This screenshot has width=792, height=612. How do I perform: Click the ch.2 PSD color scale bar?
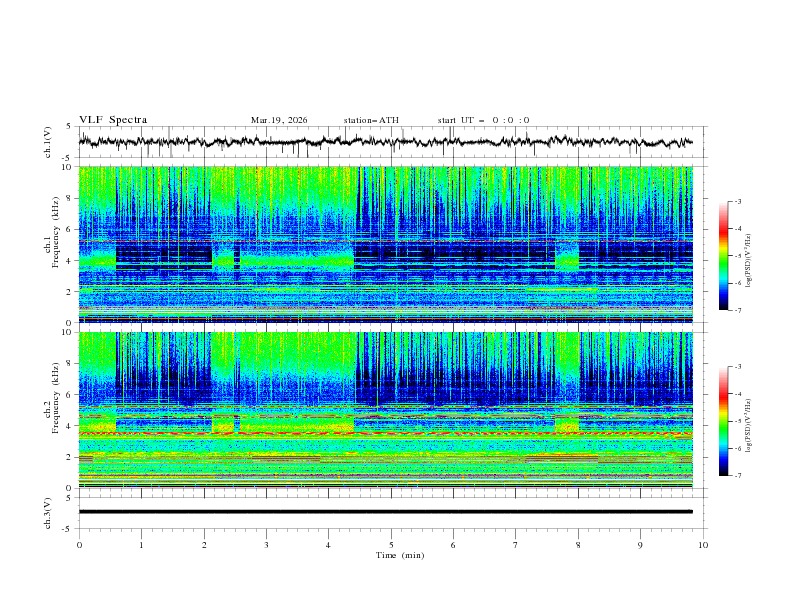coord(724,421)
